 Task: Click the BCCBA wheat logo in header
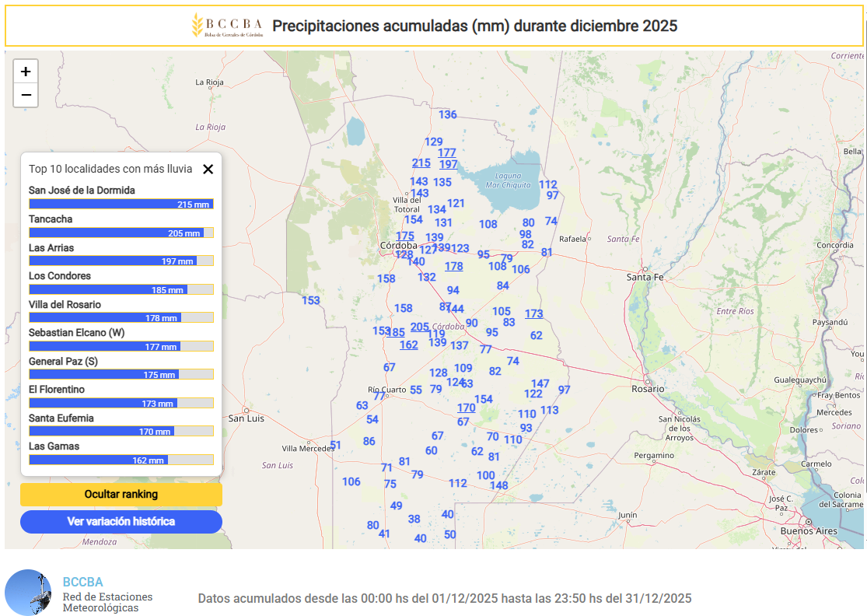(x=198, y=26)
